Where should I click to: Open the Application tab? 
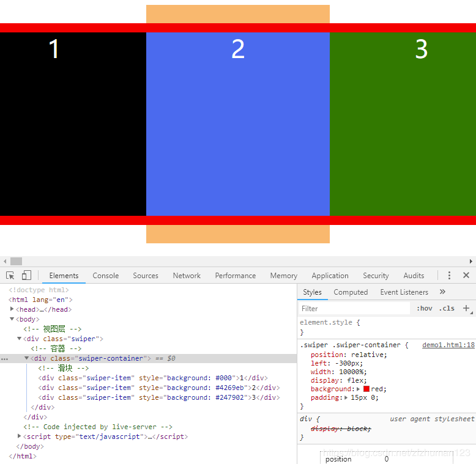(330, 275)
